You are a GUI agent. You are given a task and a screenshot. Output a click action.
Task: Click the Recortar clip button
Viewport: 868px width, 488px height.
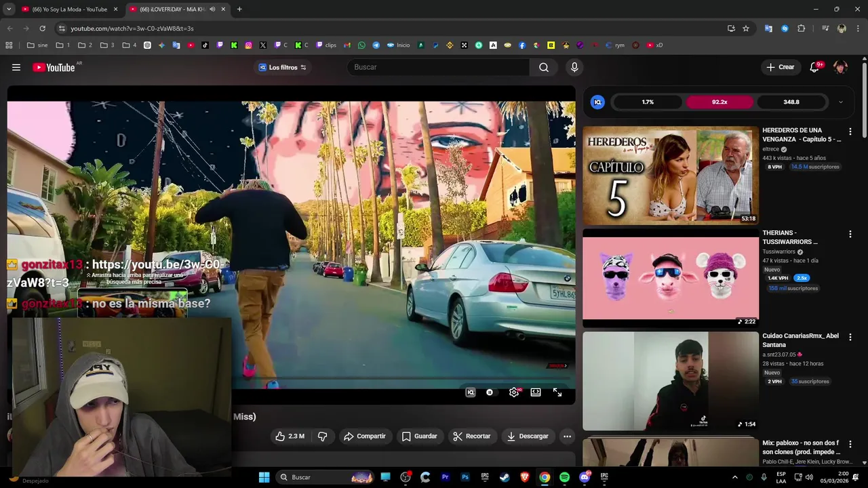[472, 436]
